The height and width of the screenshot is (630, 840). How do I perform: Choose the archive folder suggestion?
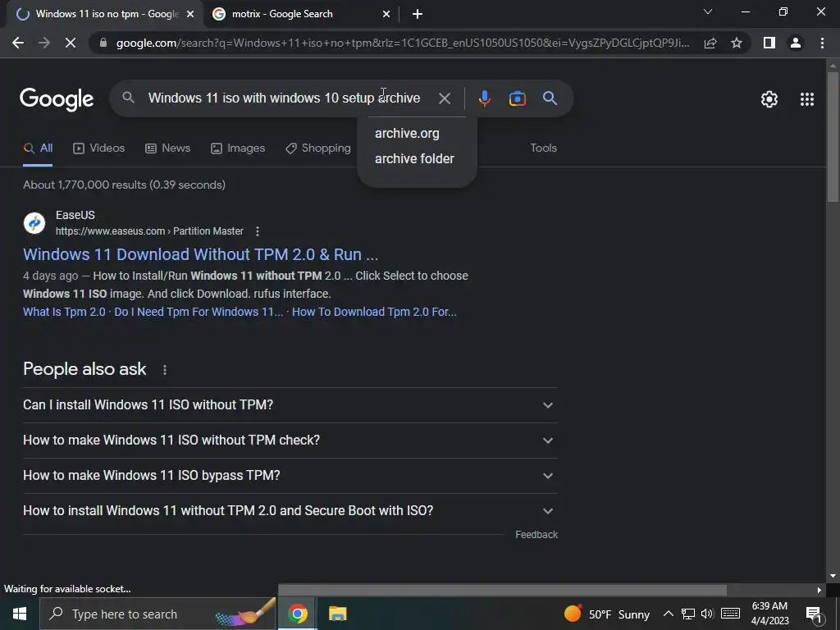[x=414, y=159]
